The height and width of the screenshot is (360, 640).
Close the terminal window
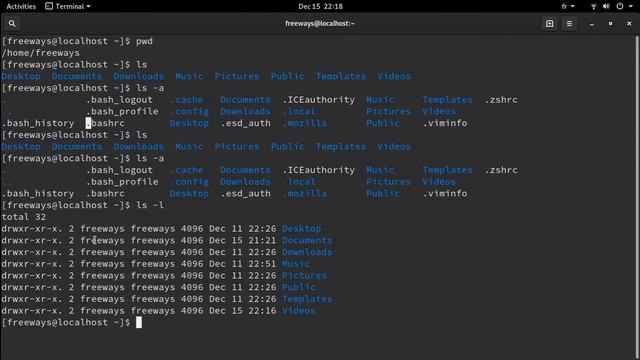click(x=629, y=24)
